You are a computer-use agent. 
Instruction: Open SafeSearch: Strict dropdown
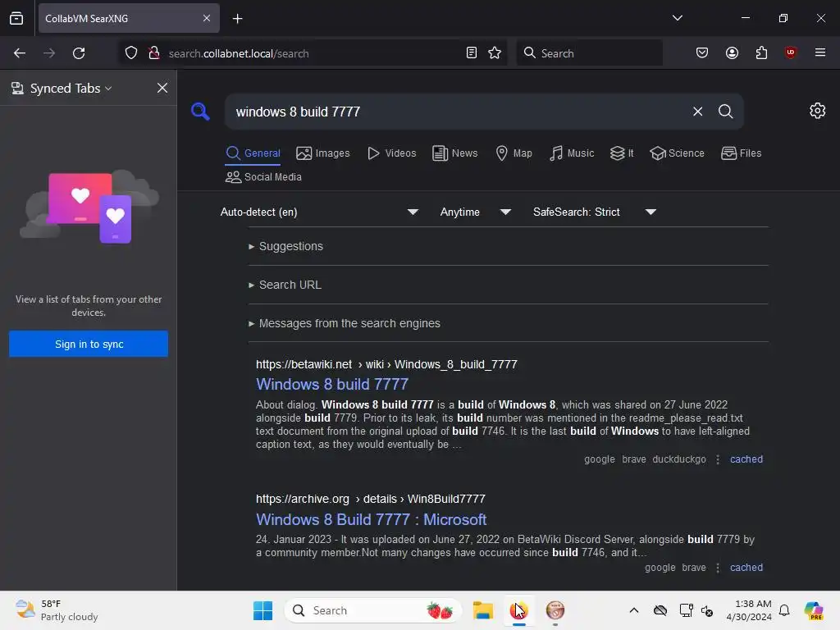point(595,212)
